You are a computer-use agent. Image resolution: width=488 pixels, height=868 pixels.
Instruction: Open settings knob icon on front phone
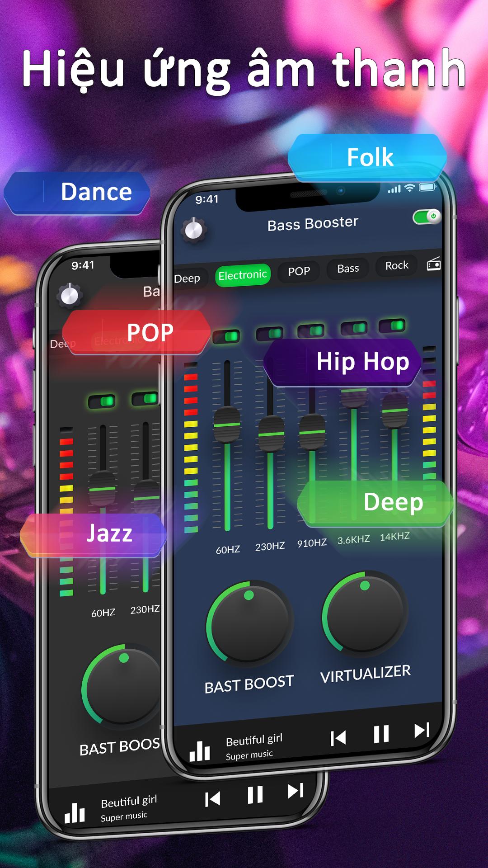coord(194,230)
